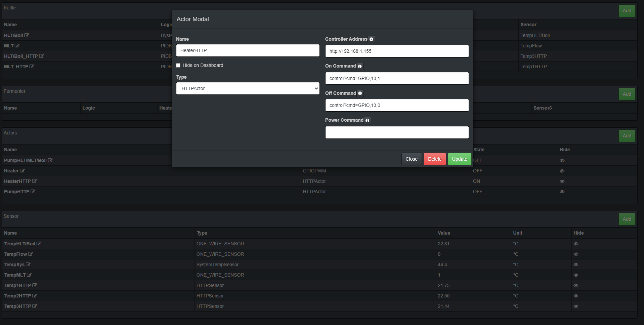644x325 pixels.
Task: Open the edit icon next to TempFlow in Sensor table
Action: (x=31, y=254)
